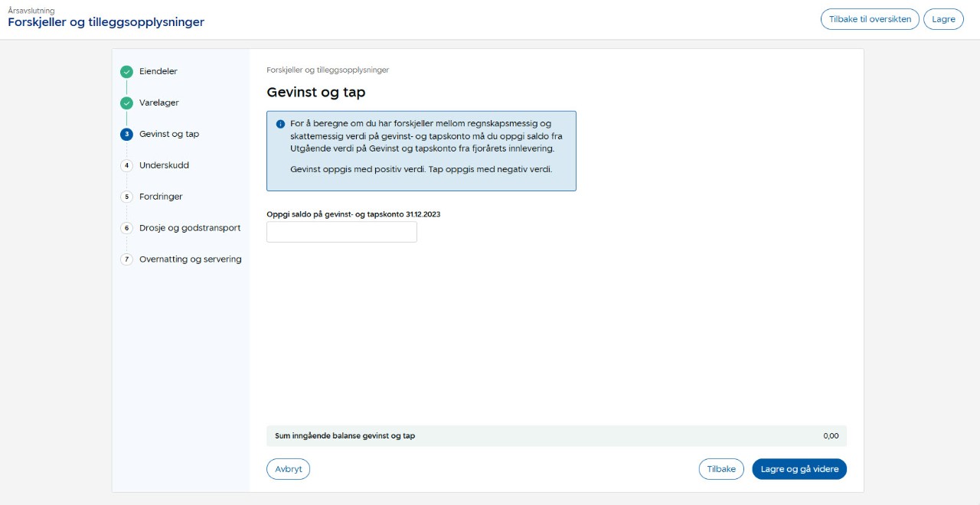Open the Varelager step label
This screenshot has height=505, width=980.
click(158, 103)
